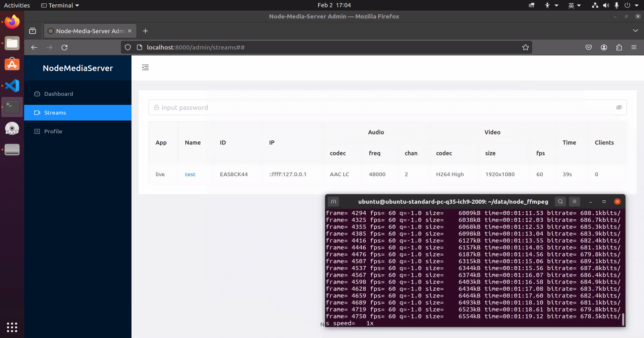Bookmark this page with star icon

[x=525, y=47]
